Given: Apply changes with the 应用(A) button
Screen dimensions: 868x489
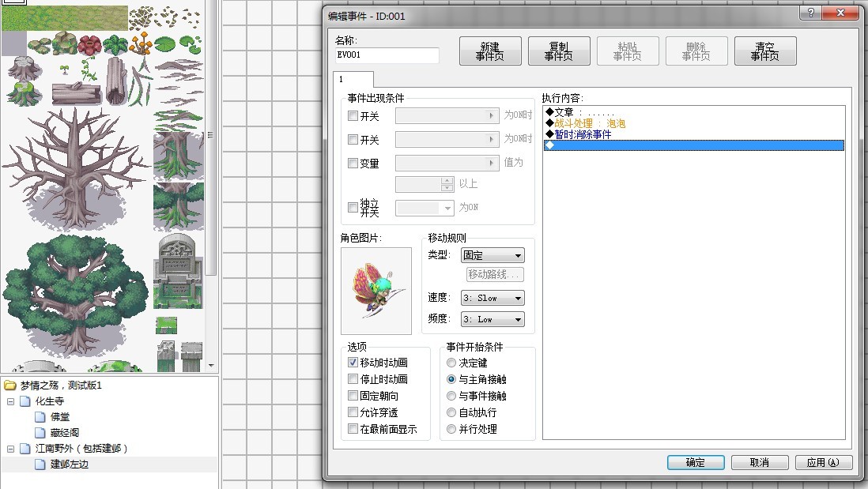Looking at the screenshot, I should (x=823, y=462).
